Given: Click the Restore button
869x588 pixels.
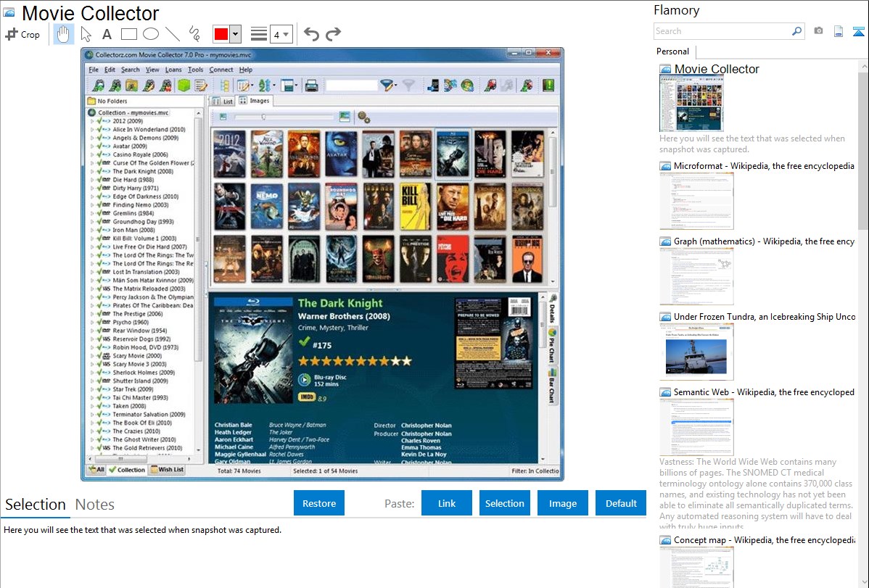Looking at the screenshot, I should click(x=319, y=503).
